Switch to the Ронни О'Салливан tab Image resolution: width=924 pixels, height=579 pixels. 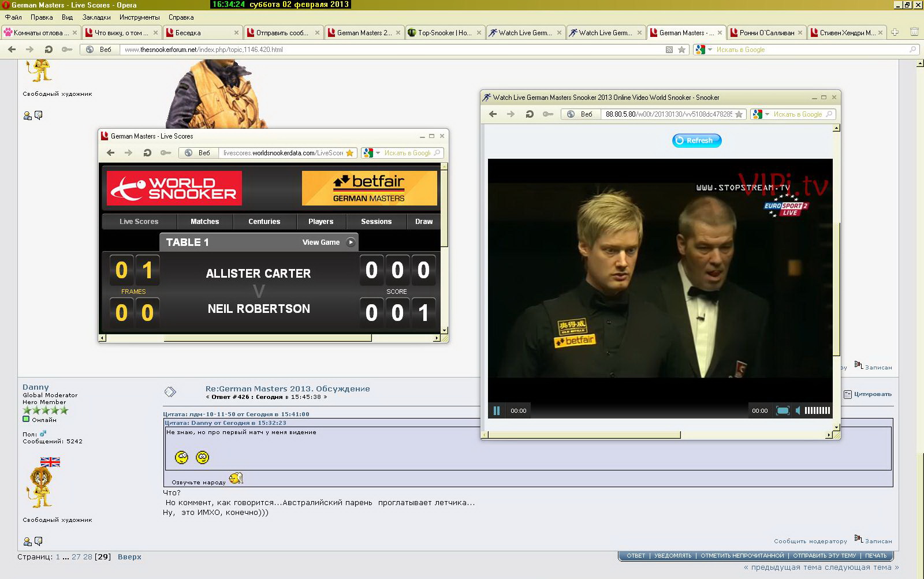[x=766, y=32]
